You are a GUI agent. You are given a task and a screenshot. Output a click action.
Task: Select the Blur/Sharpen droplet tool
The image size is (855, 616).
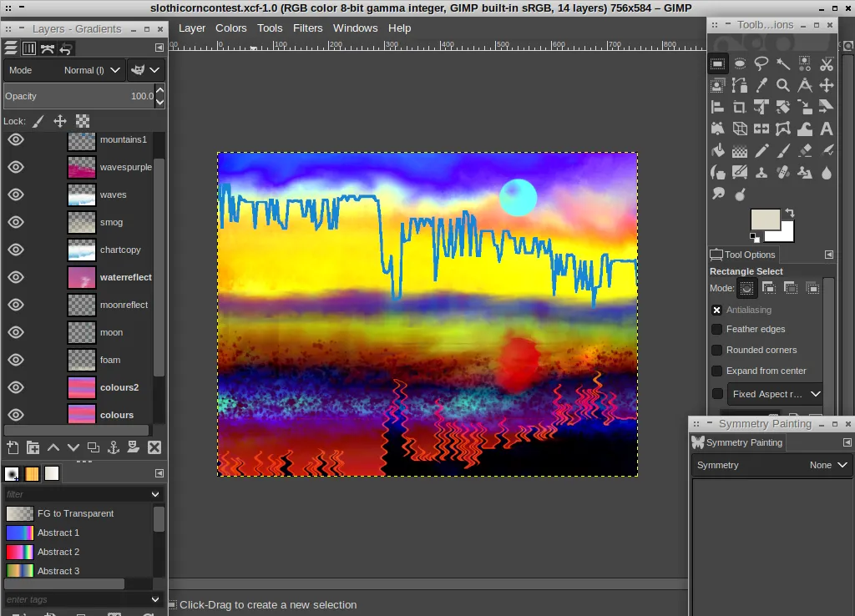827,173
